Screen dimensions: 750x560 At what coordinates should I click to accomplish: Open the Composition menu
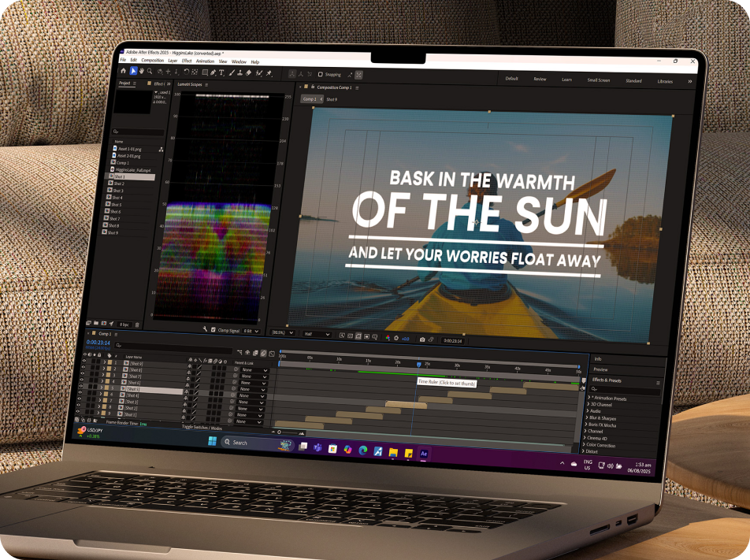click(x=153, y=61)
